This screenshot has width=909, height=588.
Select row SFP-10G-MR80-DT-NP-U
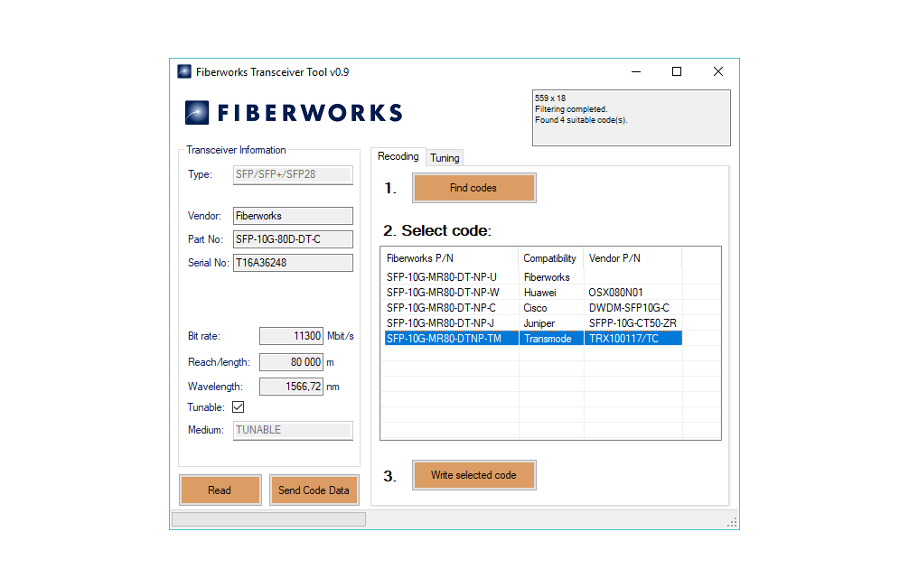[x=533, y=277]
